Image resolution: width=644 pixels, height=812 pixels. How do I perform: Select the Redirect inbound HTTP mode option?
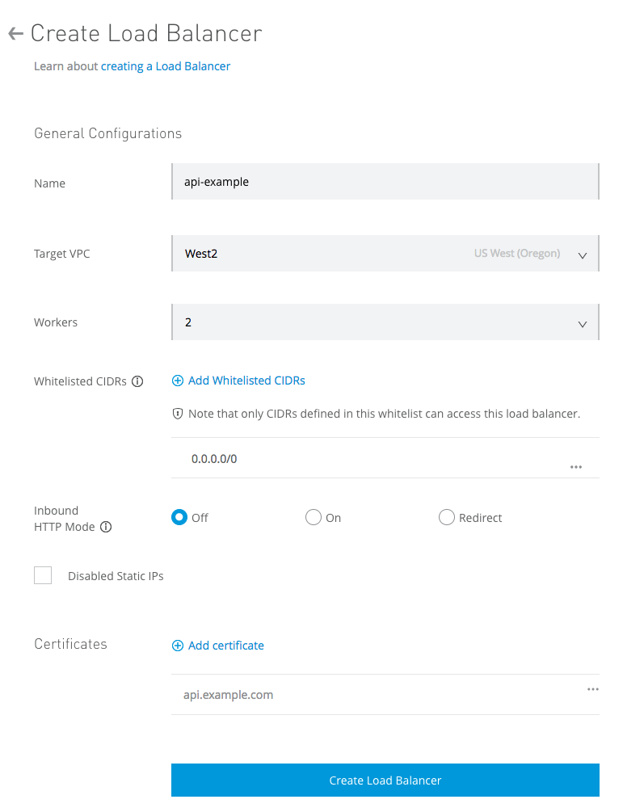tap(446, 517)
